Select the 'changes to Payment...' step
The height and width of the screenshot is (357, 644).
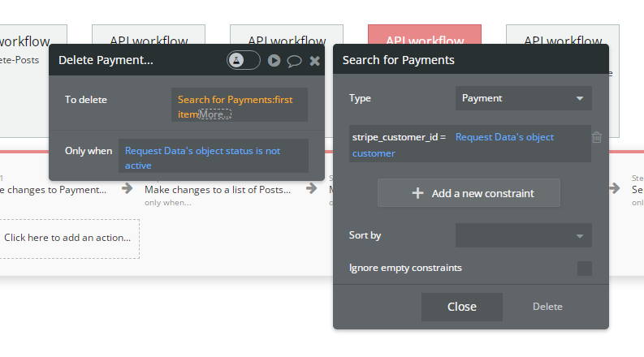pyautogui.click(x=54, y=190)
